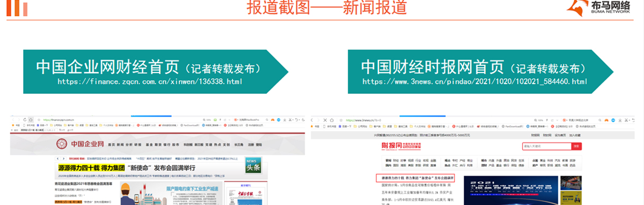Screen dimensions: 644x205
Task: Open 科创板 in the 中国企业网 navigation
Action: (188, 144)
